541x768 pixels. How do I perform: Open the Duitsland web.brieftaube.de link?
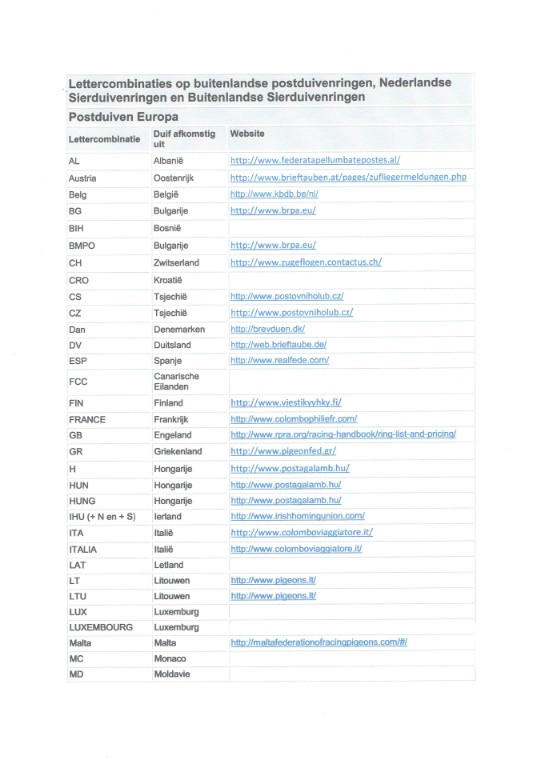(x=279, y=344)
